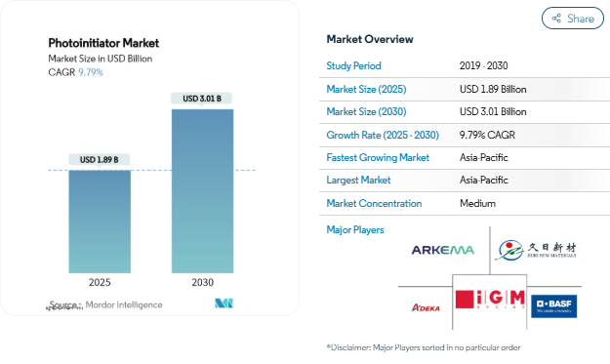Click the 9.79% CAGR value under title
Viewport: 610px width, 364px height.
tap(91, 72)
